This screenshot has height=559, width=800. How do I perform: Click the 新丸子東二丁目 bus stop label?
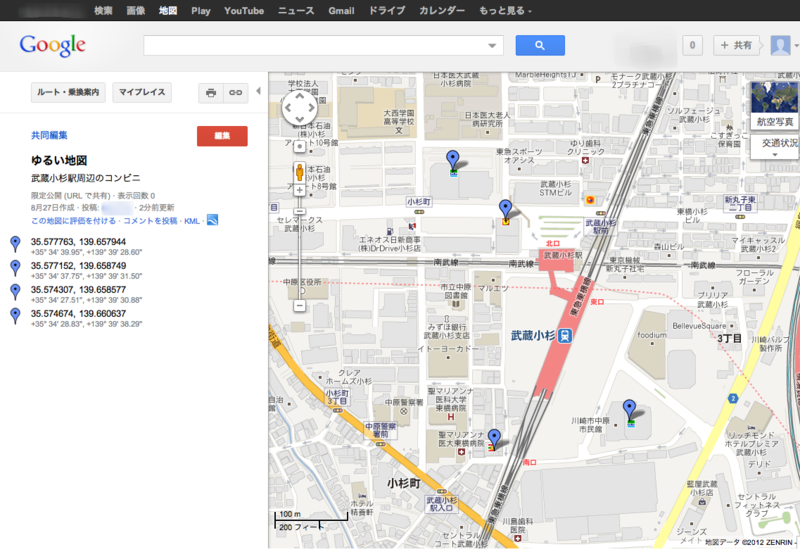coord(740,203)
